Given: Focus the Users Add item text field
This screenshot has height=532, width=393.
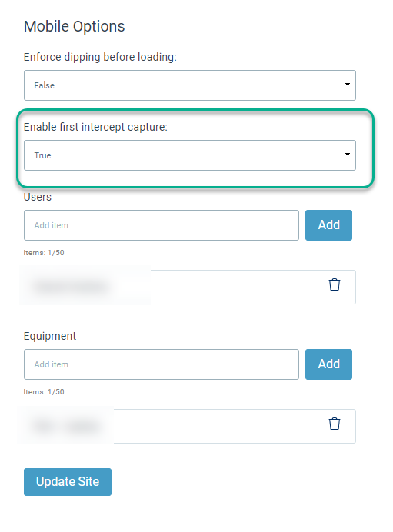Looking at the screenshot, I should click(162, 225).
